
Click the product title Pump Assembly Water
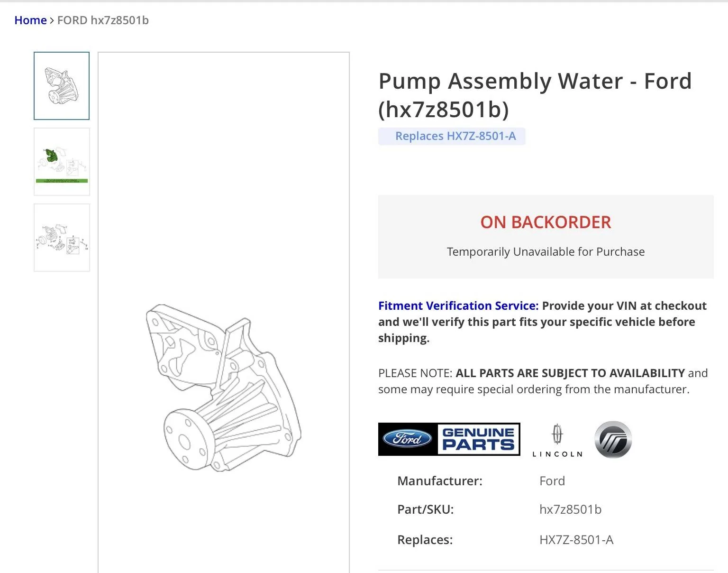[x=535, y=81]
